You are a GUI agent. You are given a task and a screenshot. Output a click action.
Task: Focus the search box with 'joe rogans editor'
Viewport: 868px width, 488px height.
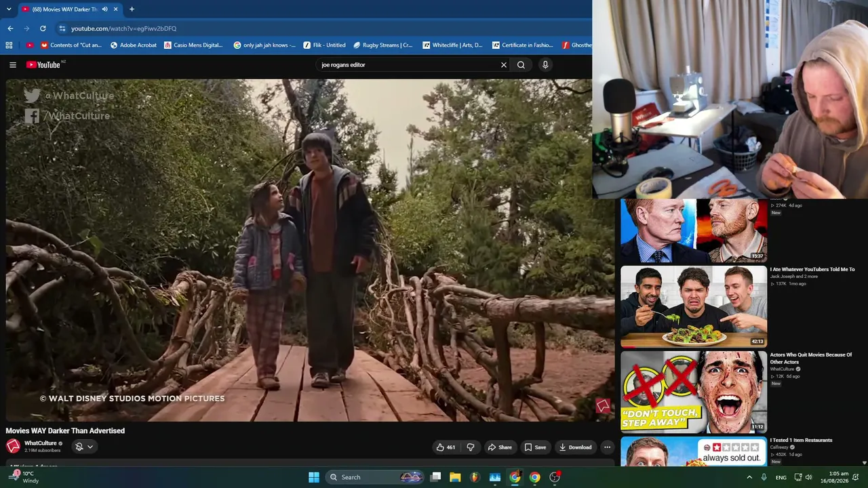click(x=408, y=65)
